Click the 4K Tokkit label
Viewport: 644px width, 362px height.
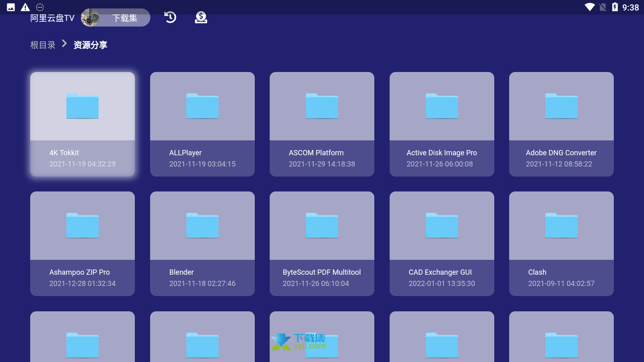[64, 153]
